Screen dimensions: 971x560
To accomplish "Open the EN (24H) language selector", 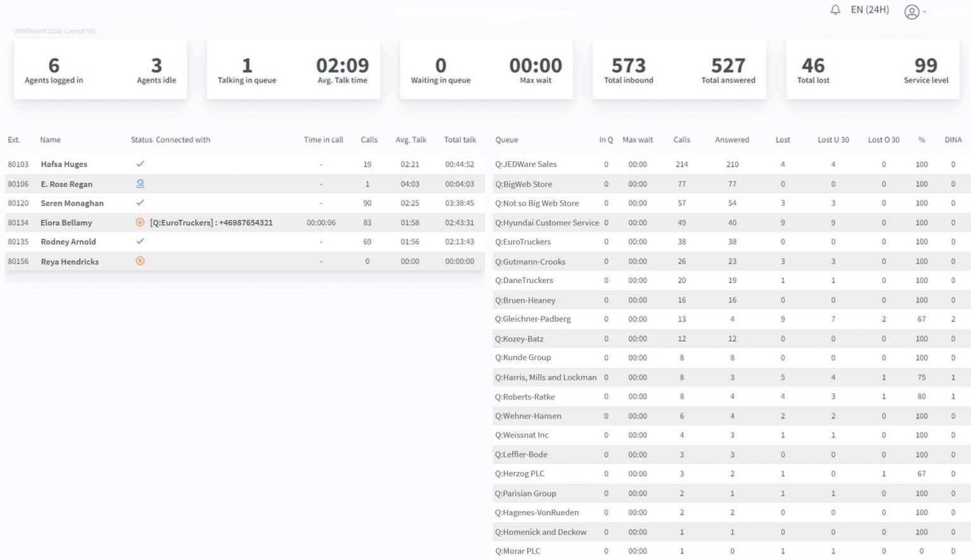I will pyautogui.click(x=869, y=10).
